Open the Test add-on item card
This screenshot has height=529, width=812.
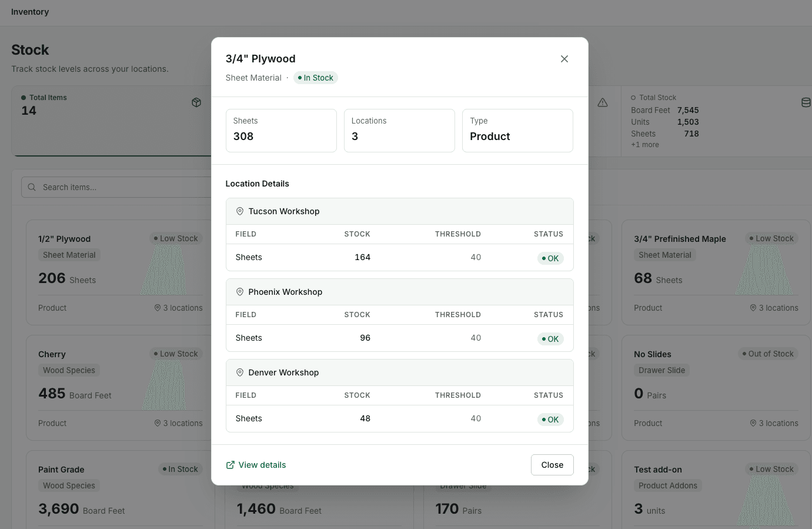coord(716,490)
